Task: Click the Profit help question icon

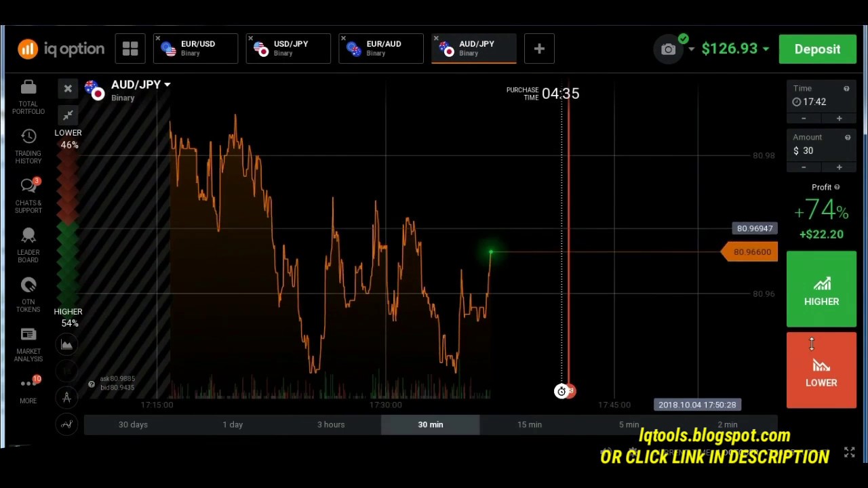Action: (837, 187)
